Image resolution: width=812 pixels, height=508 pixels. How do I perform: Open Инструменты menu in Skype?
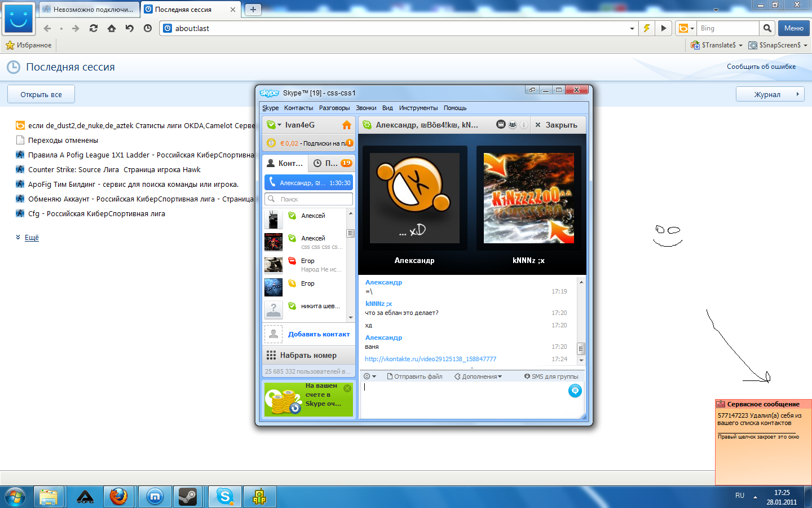click(418, 108)
